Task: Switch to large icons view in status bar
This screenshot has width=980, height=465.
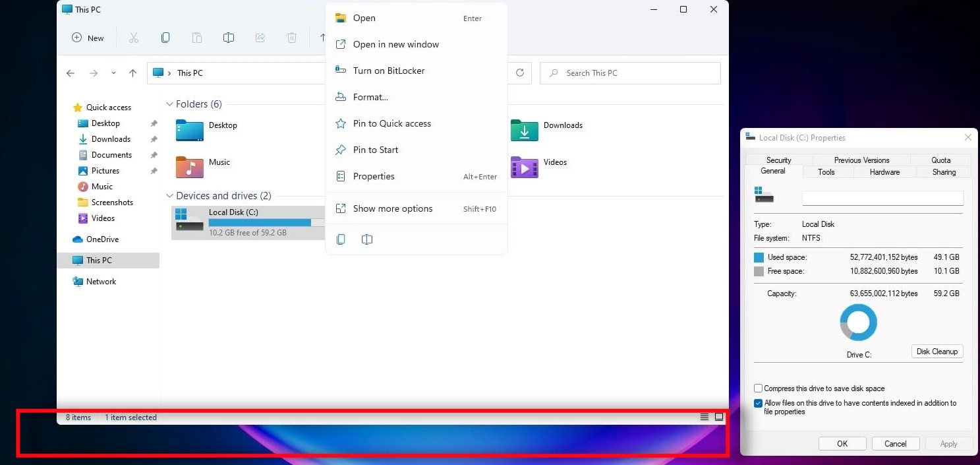Action: click(x=719, y=417)
